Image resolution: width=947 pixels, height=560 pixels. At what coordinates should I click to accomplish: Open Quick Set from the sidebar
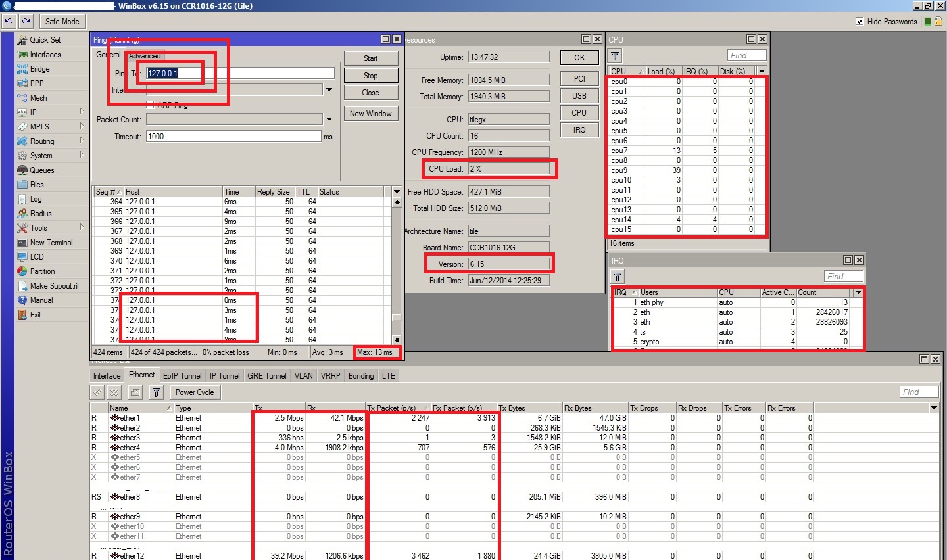click(x=45, y=40)
